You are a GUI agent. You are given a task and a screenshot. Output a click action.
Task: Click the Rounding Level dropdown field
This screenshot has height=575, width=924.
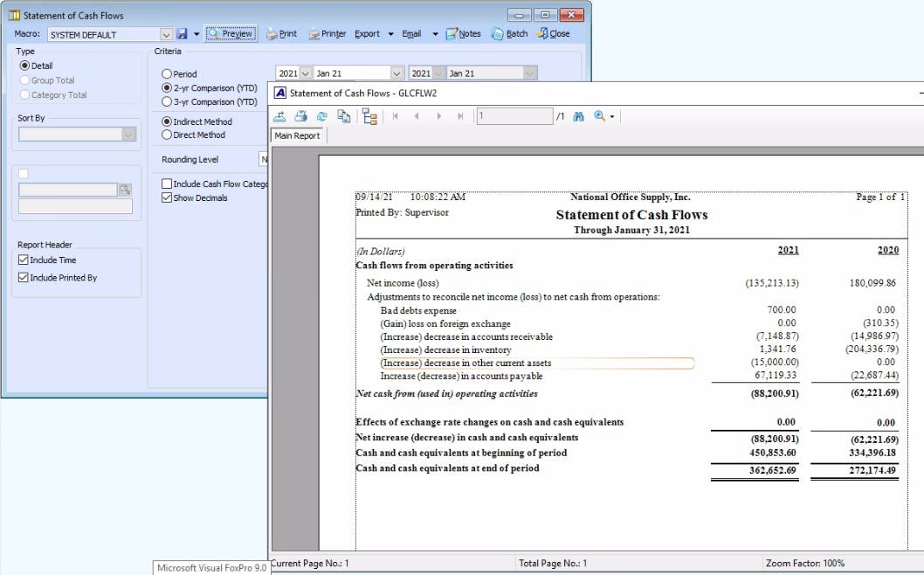(x=264, y=159)
